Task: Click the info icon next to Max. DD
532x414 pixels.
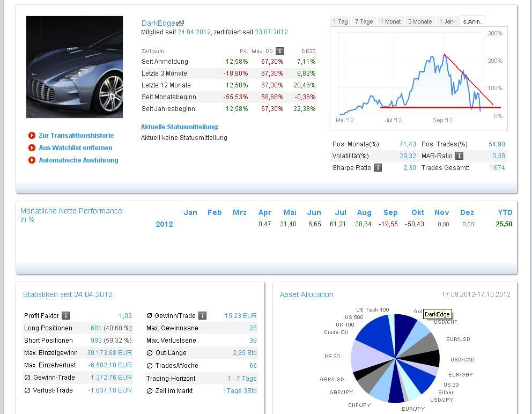Action: 279,51
